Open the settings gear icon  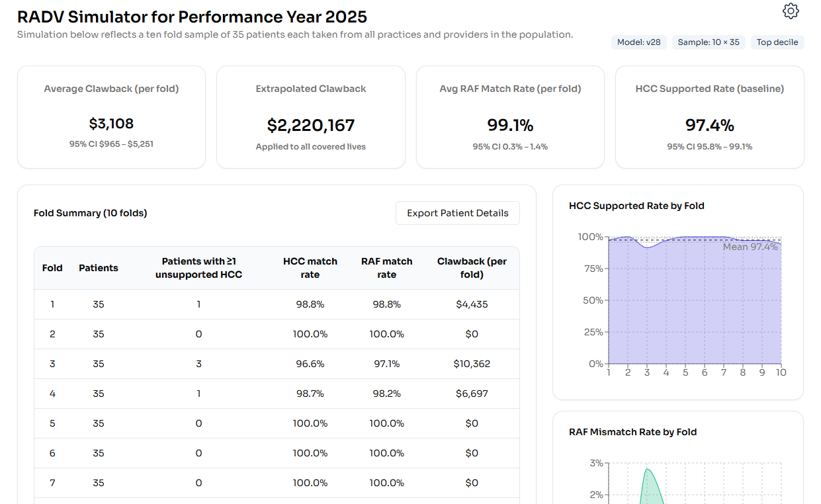tap(791, 11)
